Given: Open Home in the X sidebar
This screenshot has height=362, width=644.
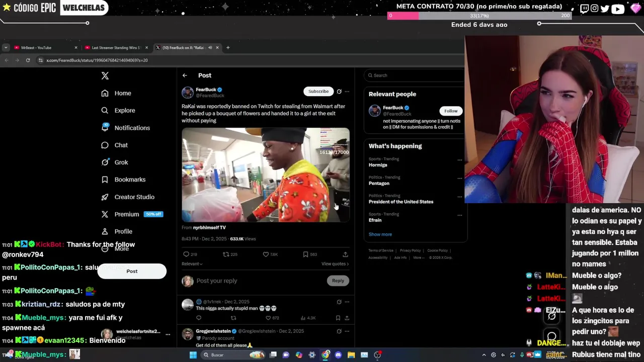Looking at the screenshot, I should coord(116,93).
